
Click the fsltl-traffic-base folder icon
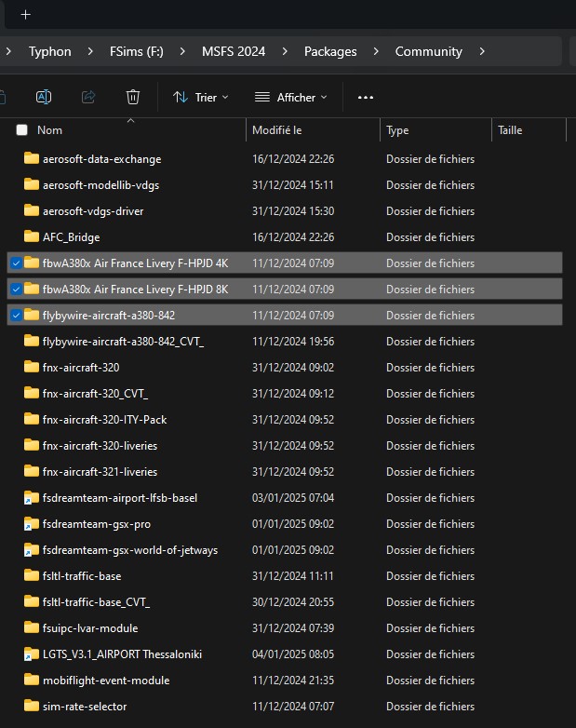pos(31,575)
